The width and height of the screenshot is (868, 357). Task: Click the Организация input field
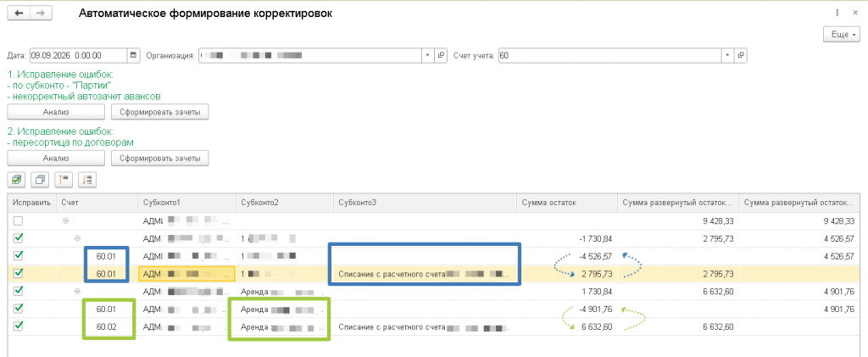tap(310, 55)
